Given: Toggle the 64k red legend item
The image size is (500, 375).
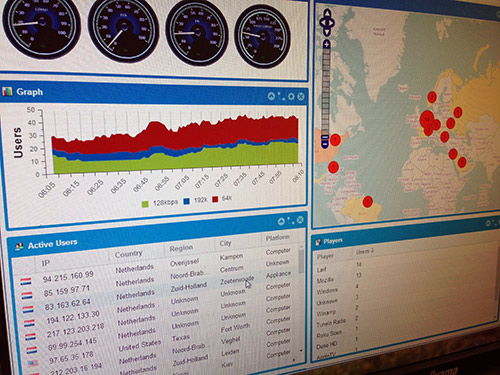Looking at the screenshot, I should 222,199.
